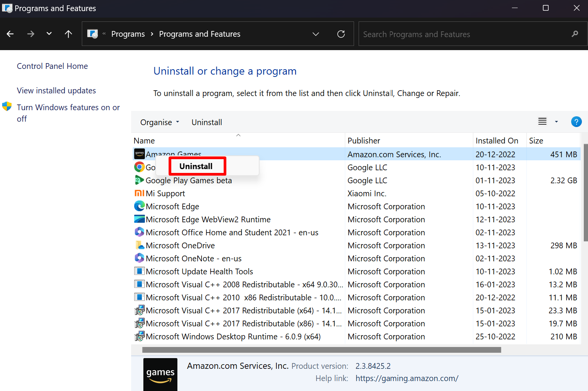The image size is (588, 391).
Task: Click the 25-10-2022 installed date
Action: 495,336
